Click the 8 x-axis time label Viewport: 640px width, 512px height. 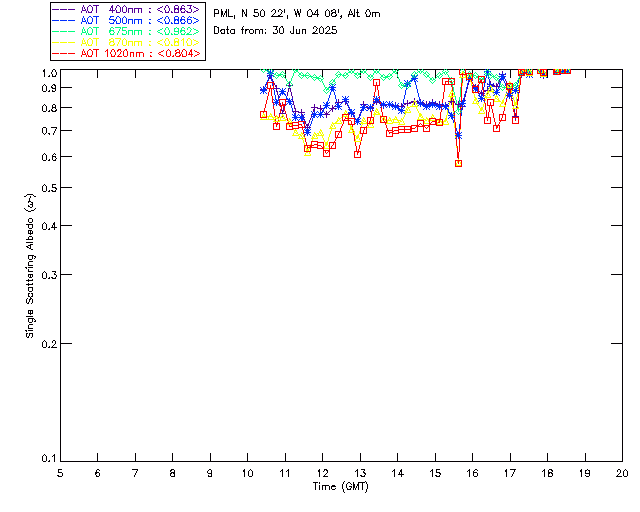tap(173, 474)
